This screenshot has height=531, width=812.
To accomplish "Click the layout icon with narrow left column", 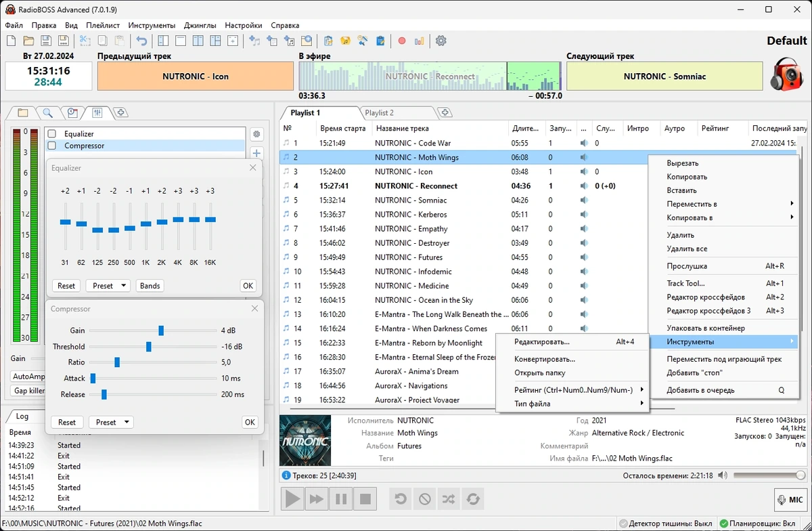I will [163, 41].
